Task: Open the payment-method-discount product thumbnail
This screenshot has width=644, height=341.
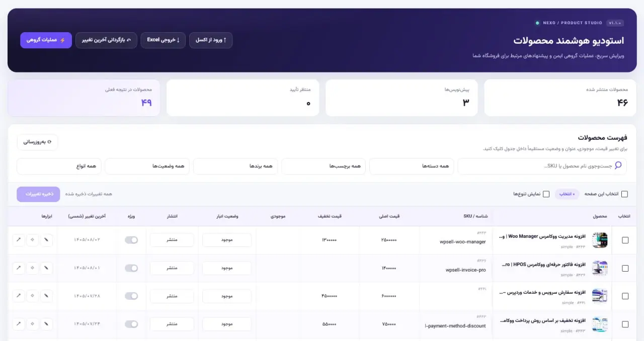Action: [x=600, y=324]
